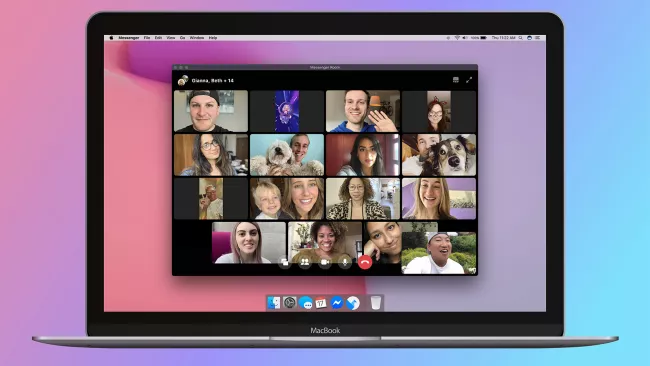This screenshot has height=366, width=650.
Task: Switch the video layout with the grid view icon
Action: (x=456, y=80)
